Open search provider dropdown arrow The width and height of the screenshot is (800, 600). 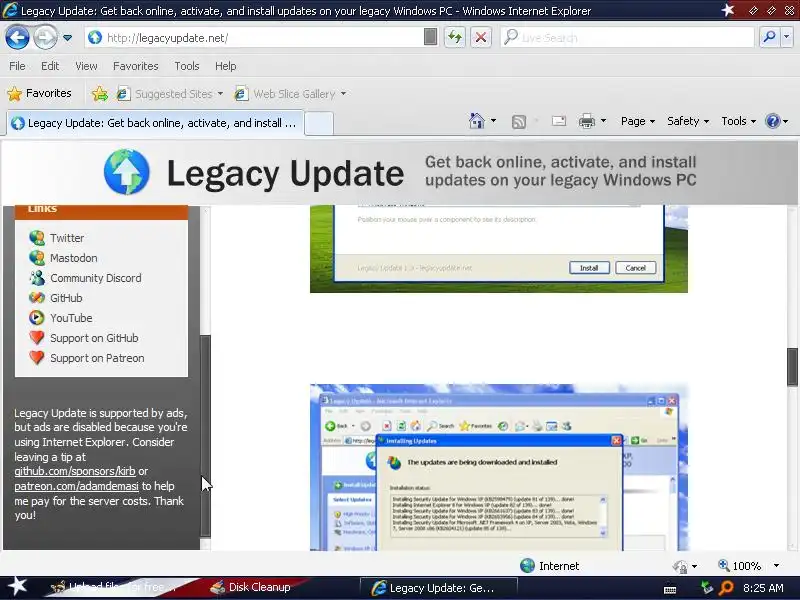pos(787,37)
